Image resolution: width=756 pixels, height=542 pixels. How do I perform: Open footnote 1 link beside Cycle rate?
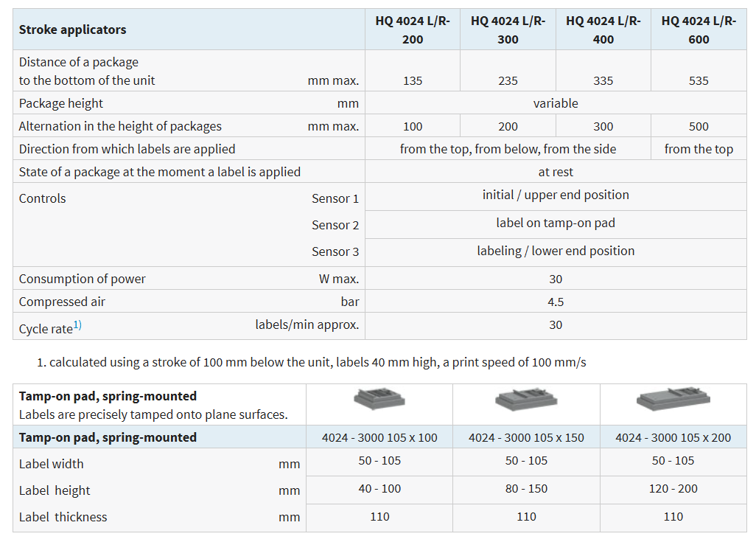(77, 324)
